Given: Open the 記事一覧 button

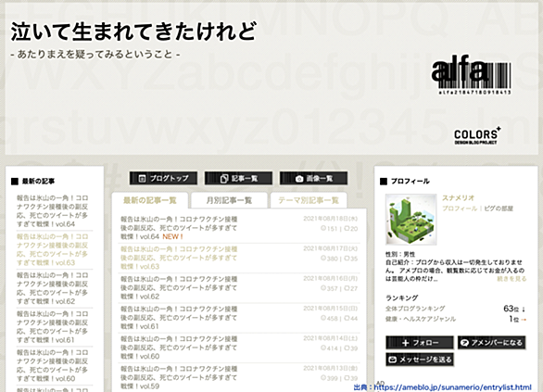Looking at the screenshot, I should tap(238, 178).
